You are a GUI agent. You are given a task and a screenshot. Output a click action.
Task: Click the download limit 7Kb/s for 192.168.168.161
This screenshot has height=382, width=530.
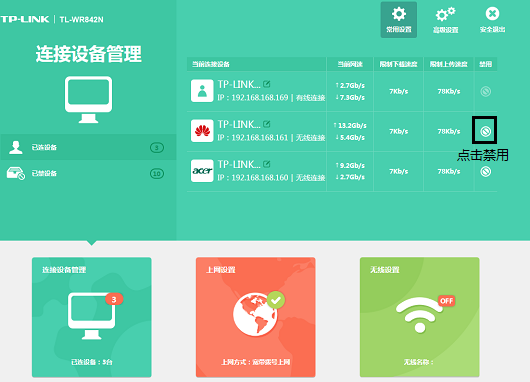399,131
